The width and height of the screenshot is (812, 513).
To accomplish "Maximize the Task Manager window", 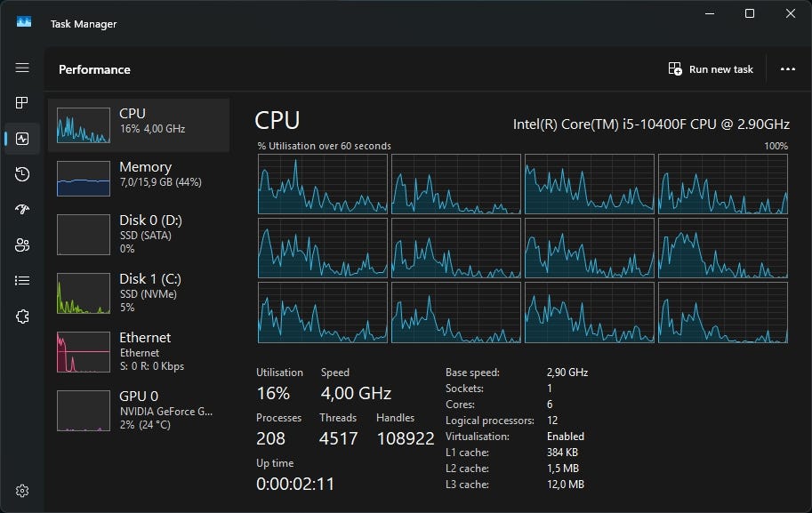I will (x=750, y=13).
